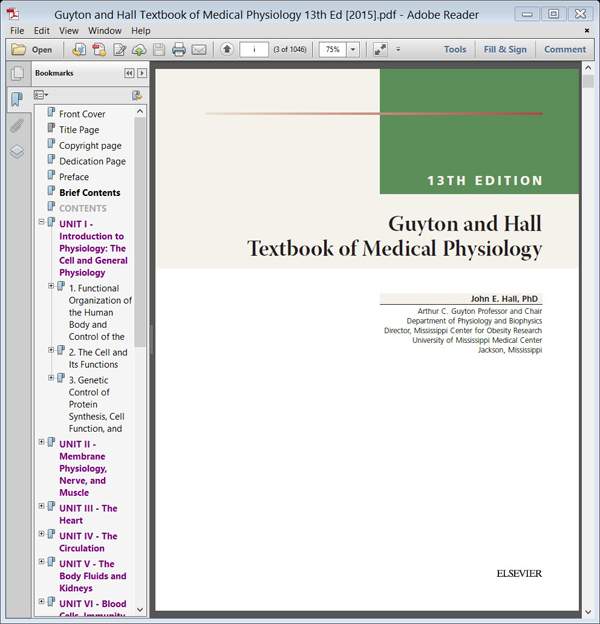This screenshot has width=600, height=624.
Task: Open the Comment pane
Action: point(565,49)
